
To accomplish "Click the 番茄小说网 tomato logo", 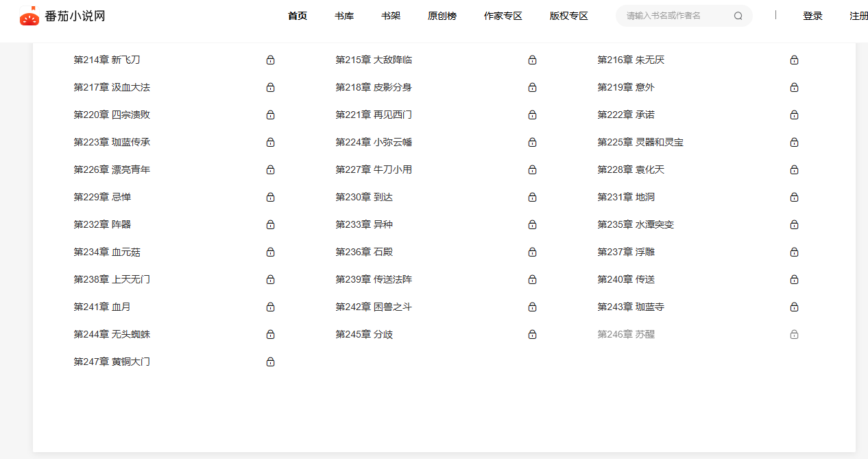I will click(29, 16).
